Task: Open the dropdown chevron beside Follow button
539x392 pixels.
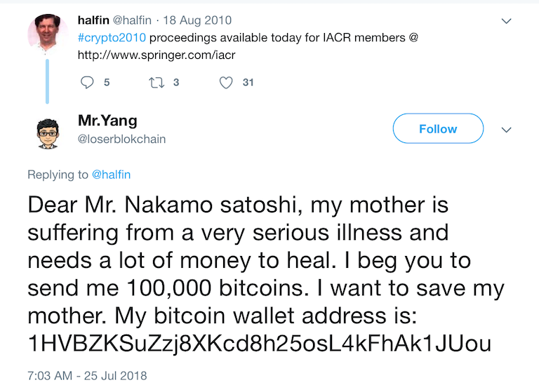Action: click(x=506, y=130)
